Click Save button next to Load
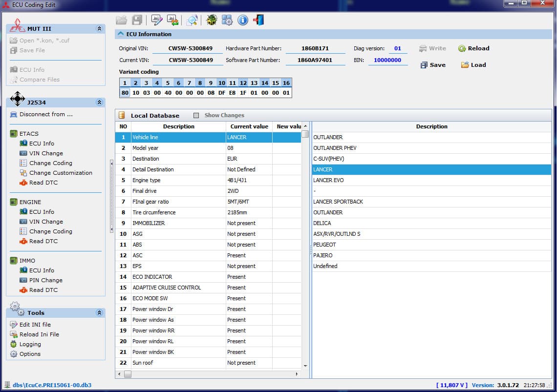This screenshot has height=392, width=557. coord(433,65)
